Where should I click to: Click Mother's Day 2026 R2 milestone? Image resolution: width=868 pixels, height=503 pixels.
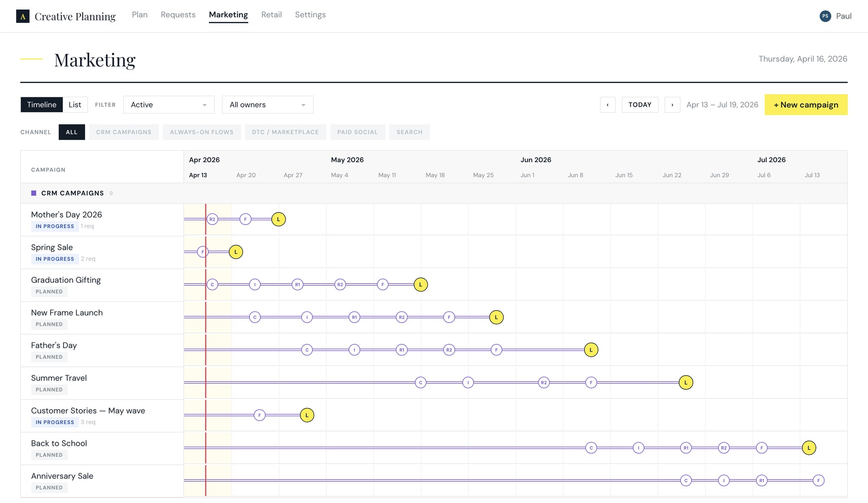[x=212, y=219]
